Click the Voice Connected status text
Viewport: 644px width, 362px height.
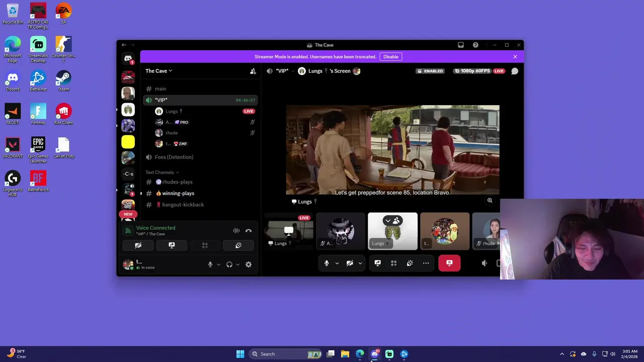point(155,228)
